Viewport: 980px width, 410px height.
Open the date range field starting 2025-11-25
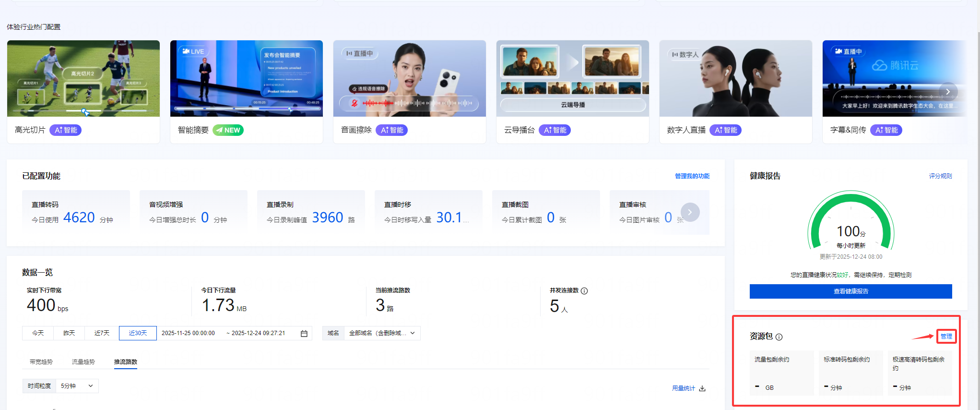pyautogui.click(x=188, y=333)
